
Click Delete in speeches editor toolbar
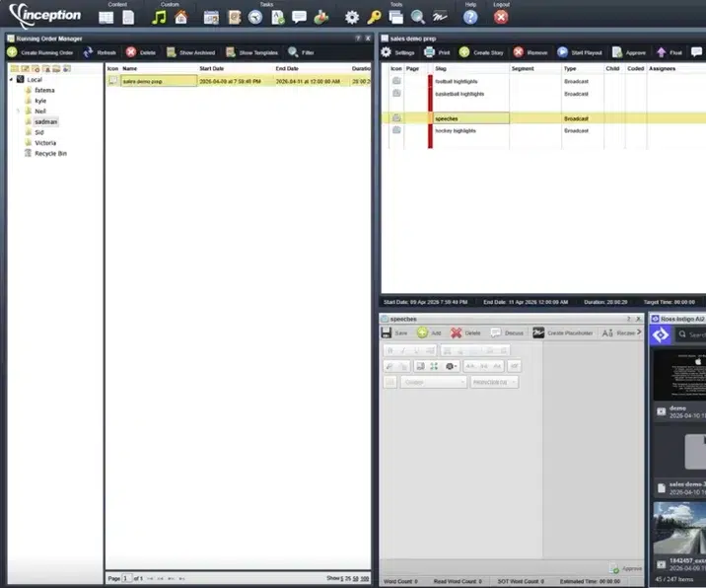465,333
